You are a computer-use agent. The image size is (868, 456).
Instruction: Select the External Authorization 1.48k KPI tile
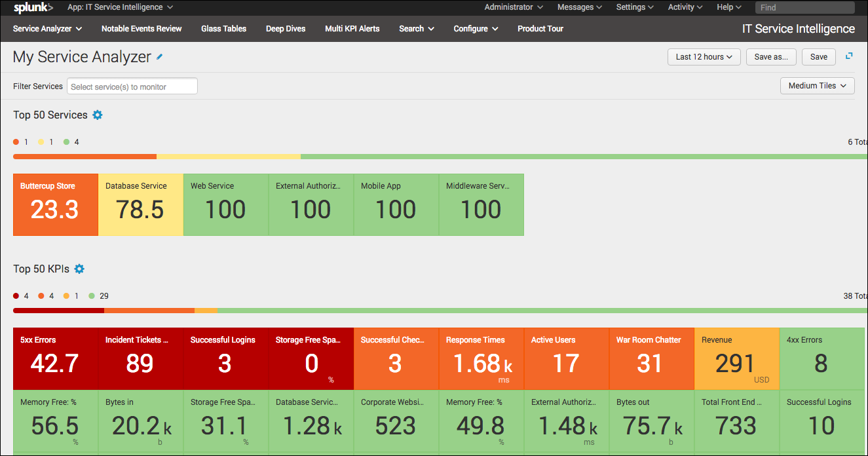pos(567,421)
